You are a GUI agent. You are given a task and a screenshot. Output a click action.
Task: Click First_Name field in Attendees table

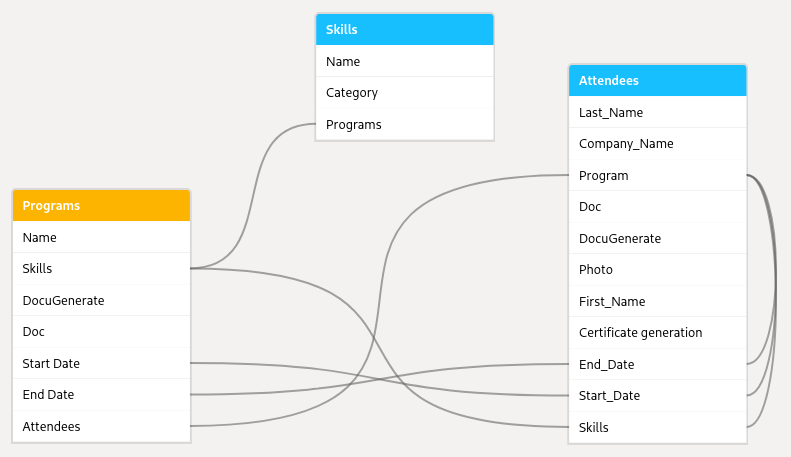point(658,302)
